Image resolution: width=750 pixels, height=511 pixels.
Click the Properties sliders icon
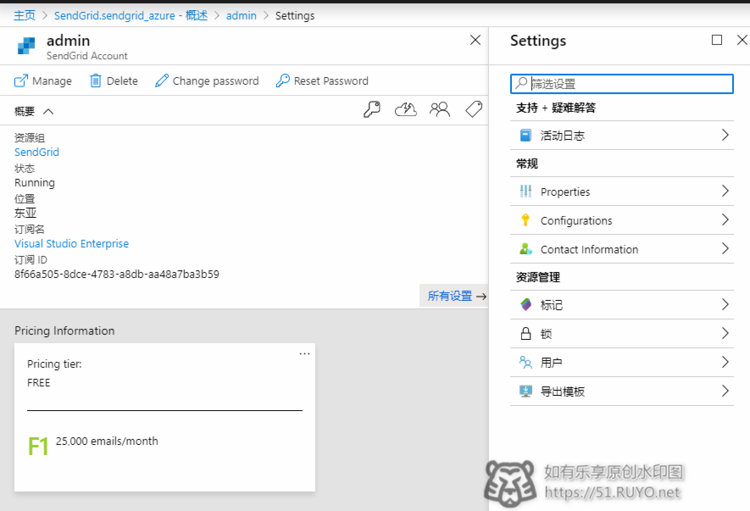[525, 191]
